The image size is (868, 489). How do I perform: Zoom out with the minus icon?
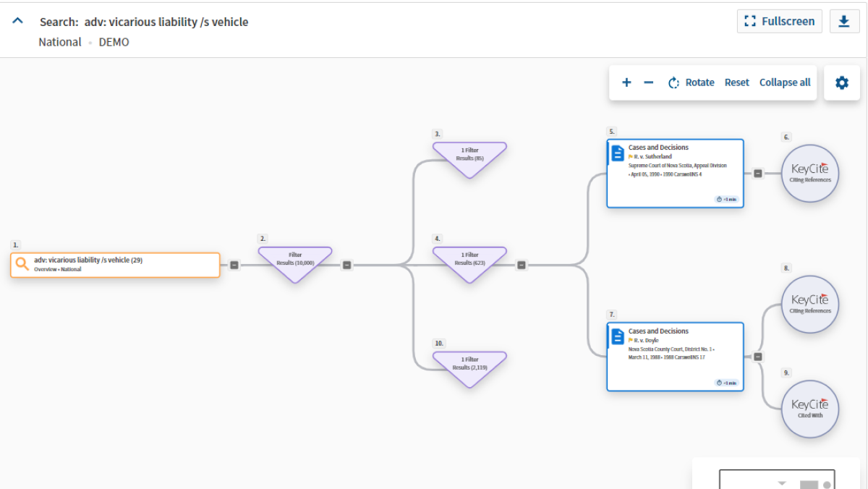point(649,82)
